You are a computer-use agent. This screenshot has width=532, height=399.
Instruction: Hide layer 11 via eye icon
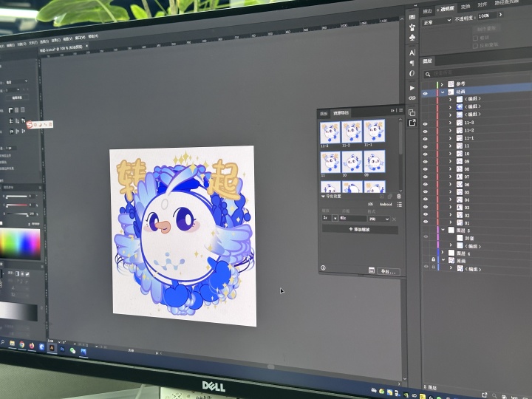click(425, 146)
